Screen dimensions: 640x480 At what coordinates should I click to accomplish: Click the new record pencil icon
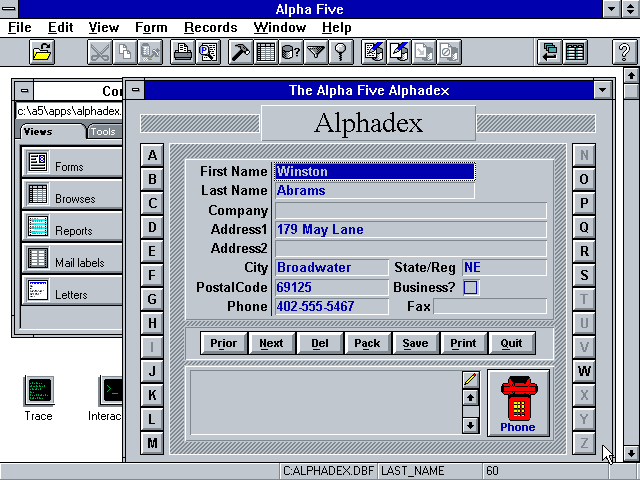pyautogui.click(x=374, y=52)
